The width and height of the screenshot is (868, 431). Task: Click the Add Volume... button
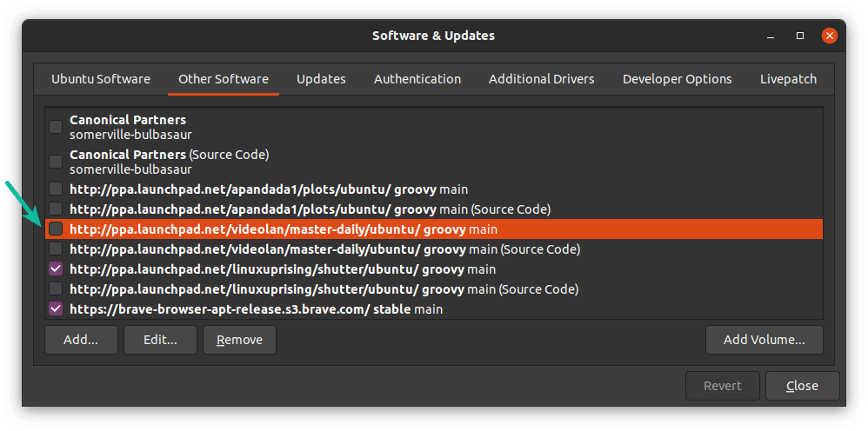coord(764,340)
